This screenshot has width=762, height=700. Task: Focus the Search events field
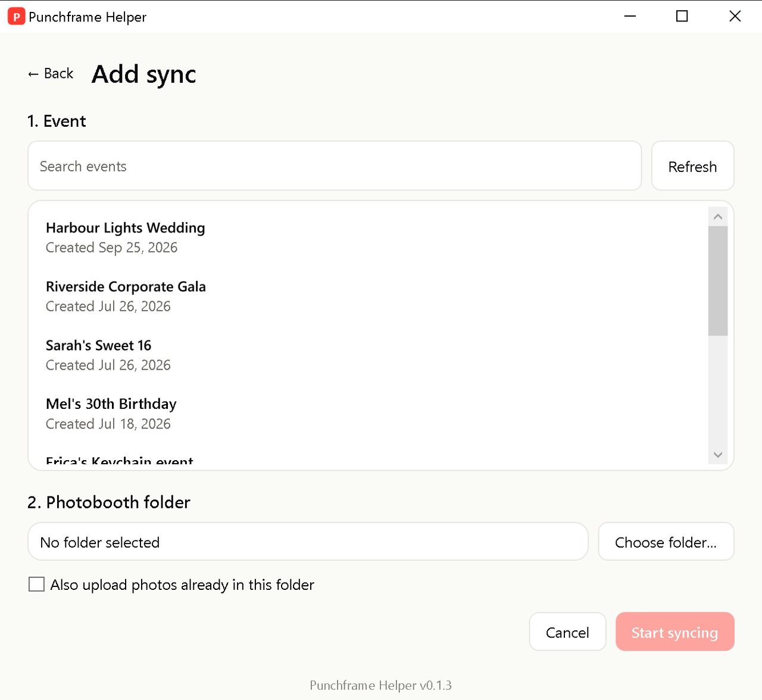(335, 166)
